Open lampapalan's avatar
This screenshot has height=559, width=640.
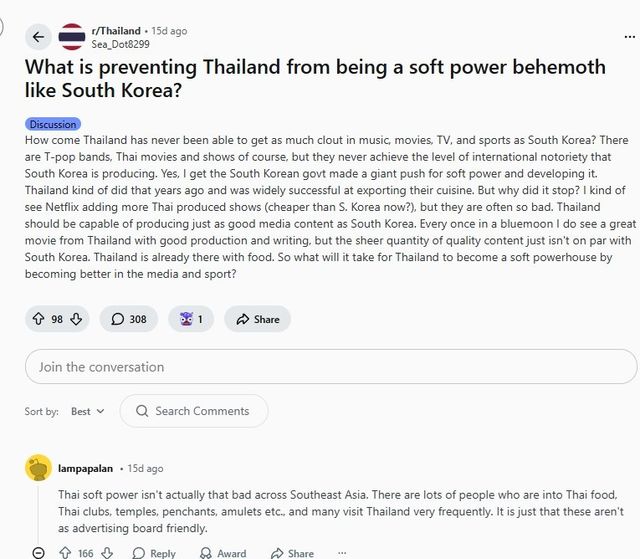click(x=39, y=468)
